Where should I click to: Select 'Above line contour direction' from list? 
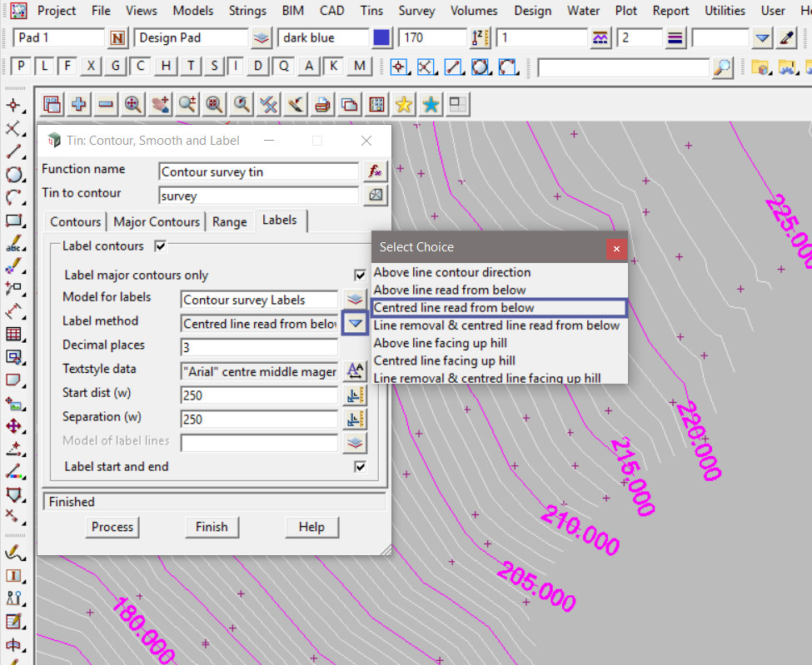451,272
